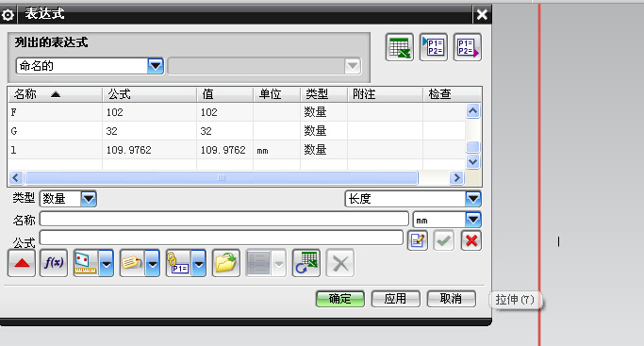Viewport: 644px width, 346px height.
Task: Sort by the 单位 column header
Action: 277,94
